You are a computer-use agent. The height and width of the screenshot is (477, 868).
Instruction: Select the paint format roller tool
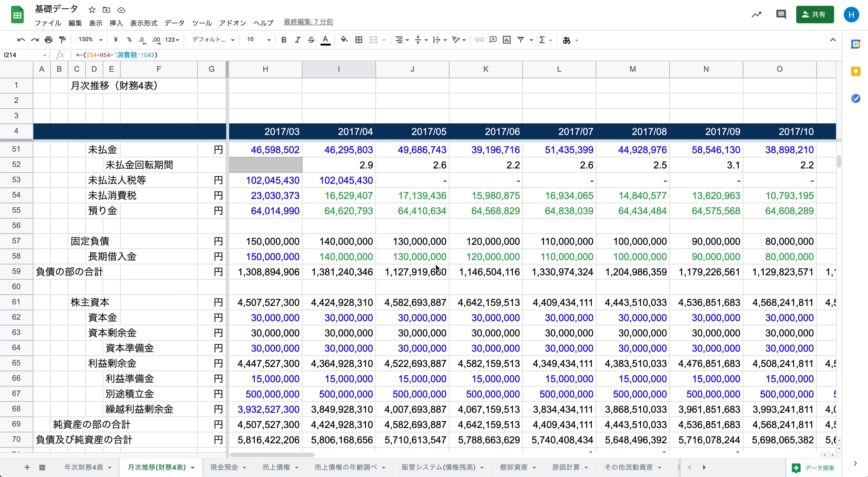62,40
